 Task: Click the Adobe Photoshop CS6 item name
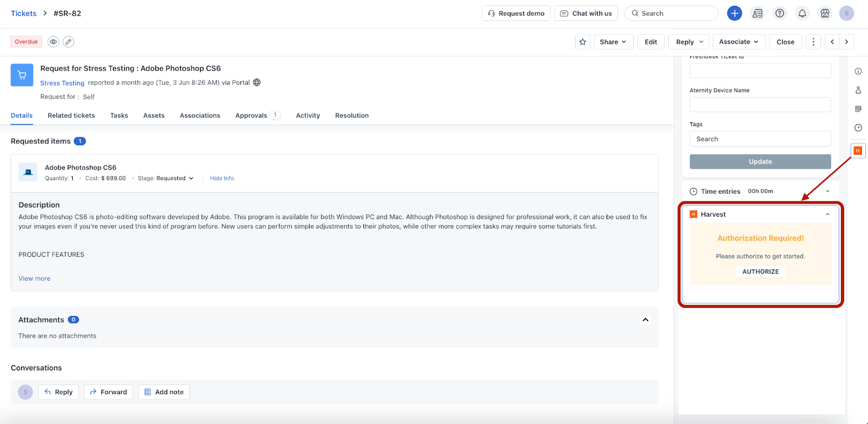81,167
